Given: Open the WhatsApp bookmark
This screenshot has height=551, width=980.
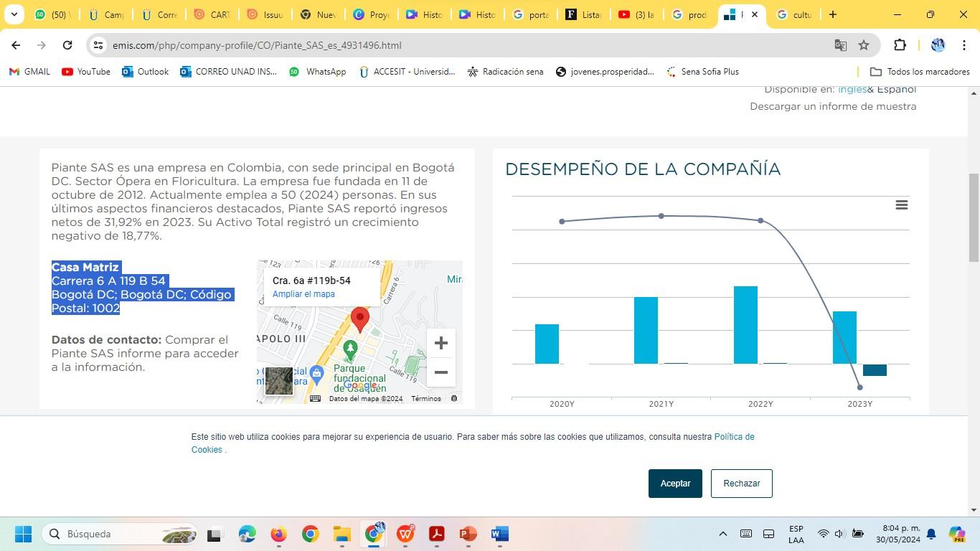Looking at the screenshot, I should [318, 72].
